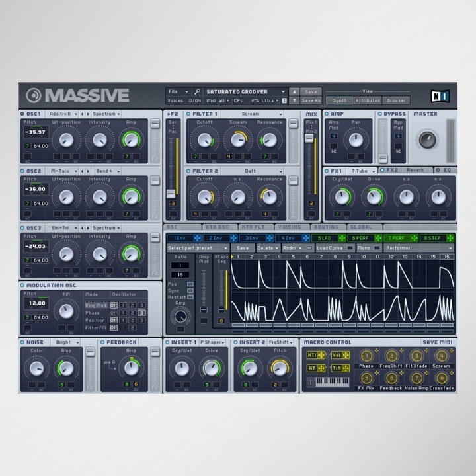476x476 pixels.
Task: Click the next preset down-arrow button
Action: [294, 100]
